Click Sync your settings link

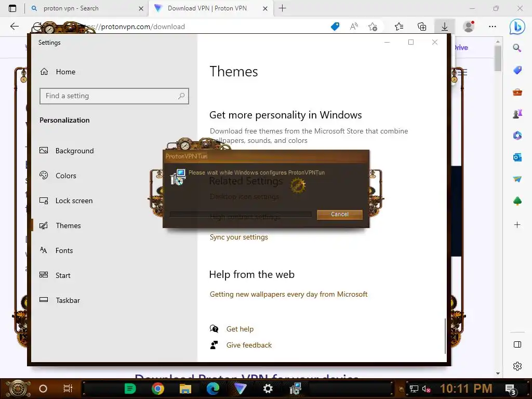pyautogui.click(x=238, y=237)
